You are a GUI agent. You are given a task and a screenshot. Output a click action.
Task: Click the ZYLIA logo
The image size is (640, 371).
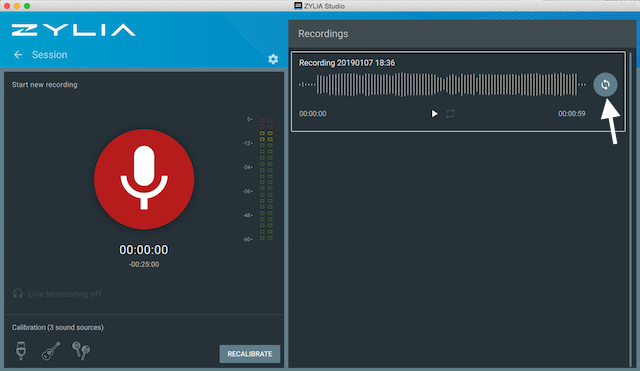point(73,30)
